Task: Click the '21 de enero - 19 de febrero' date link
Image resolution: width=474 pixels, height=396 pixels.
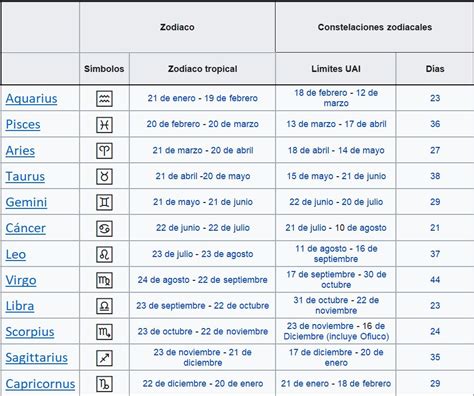Action: coord(203,98)
